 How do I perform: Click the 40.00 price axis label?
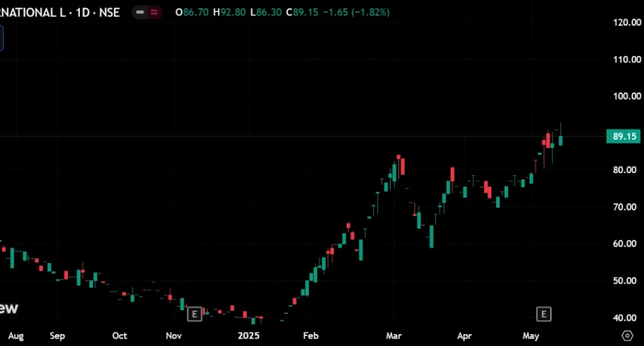tap(625, 318)
